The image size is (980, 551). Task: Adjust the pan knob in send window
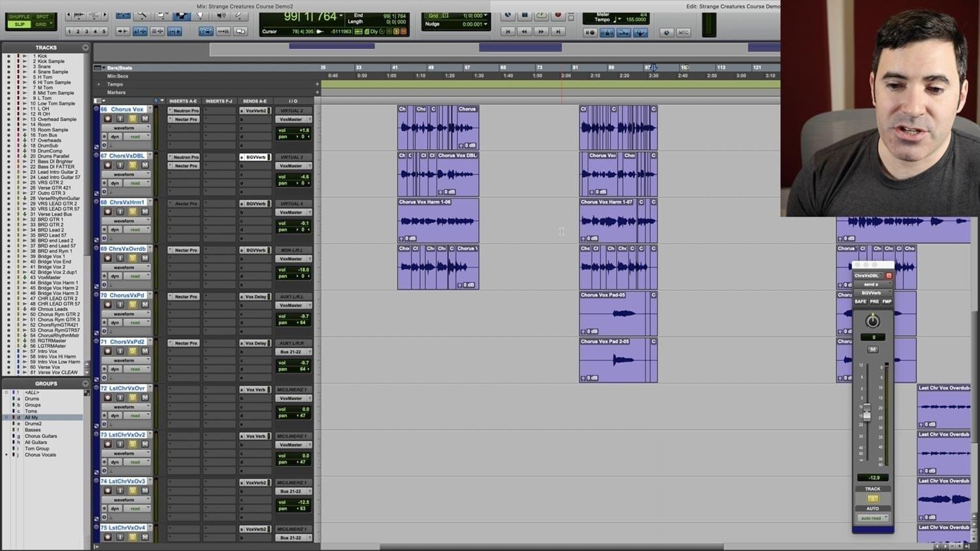(873, 321)
